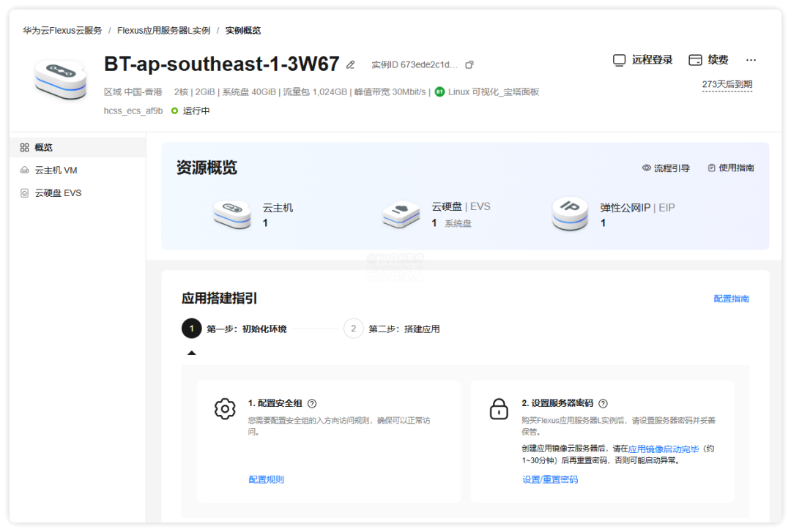This screenshot has width=791, height=532.
Task: Select step 1 初始化环境
Action: [x=234, y=329]
